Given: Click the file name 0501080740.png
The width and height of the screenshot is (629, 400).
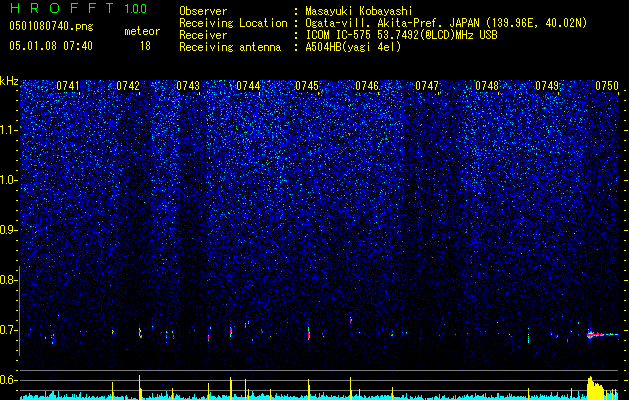Looking at the screenshot, I should 51,26.
